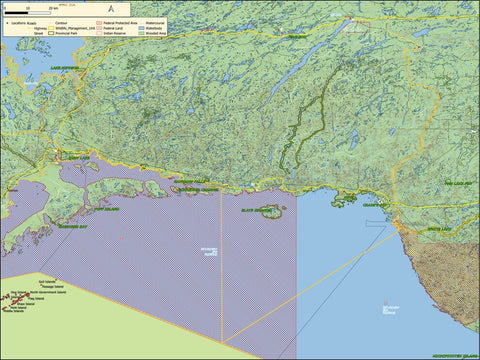
Task: Click the 'Puff Island' label
Action: tap(107, 209)
